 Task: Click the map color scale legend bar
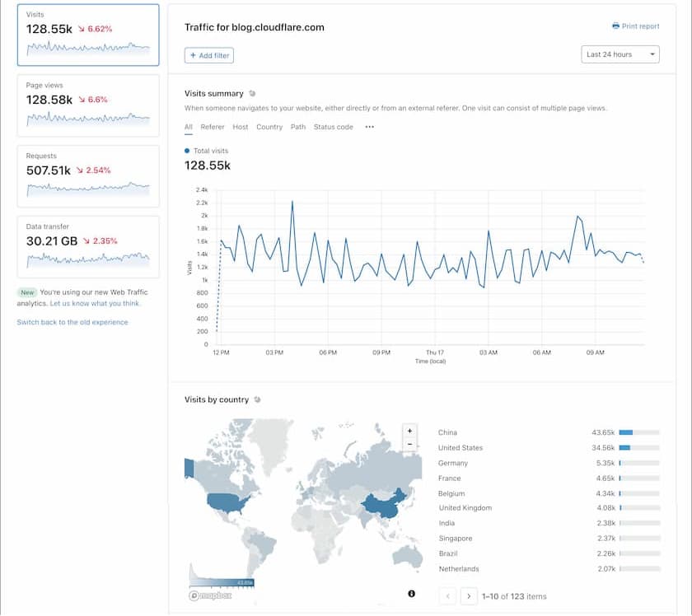pyautogui.click(x=222, y=583)
